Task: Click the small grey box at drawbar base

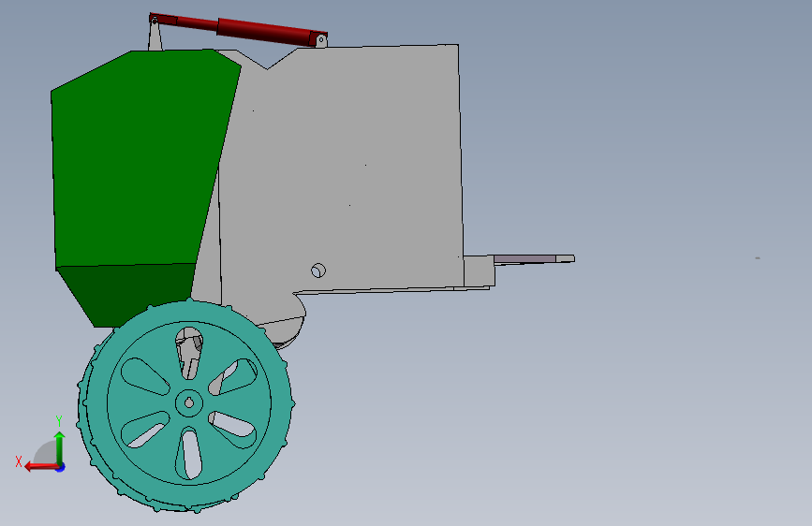Action: click(x=479, y=270)
